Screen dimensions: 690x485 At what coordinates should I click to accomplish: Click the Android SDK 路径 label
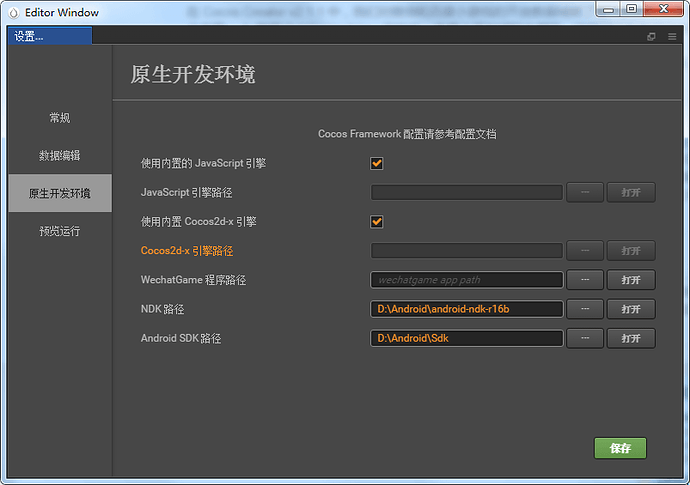(181, 338)
